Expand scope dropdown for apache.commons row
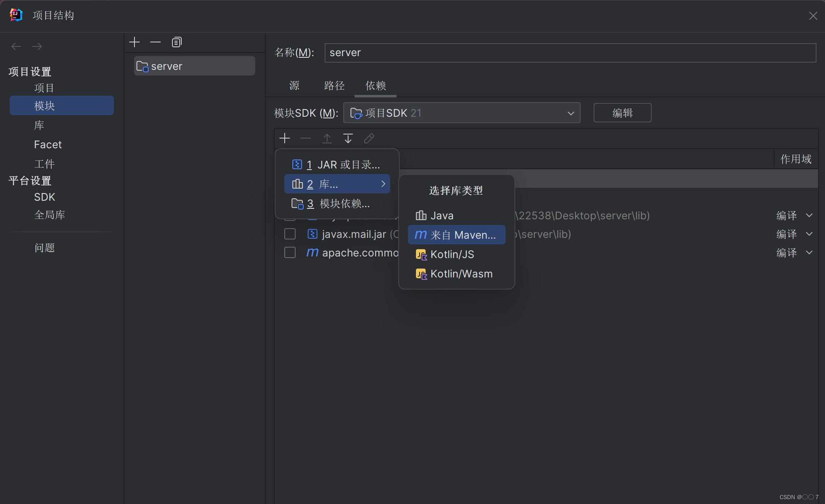This screenshot has height=504, width=825. (x=809, y=253)
